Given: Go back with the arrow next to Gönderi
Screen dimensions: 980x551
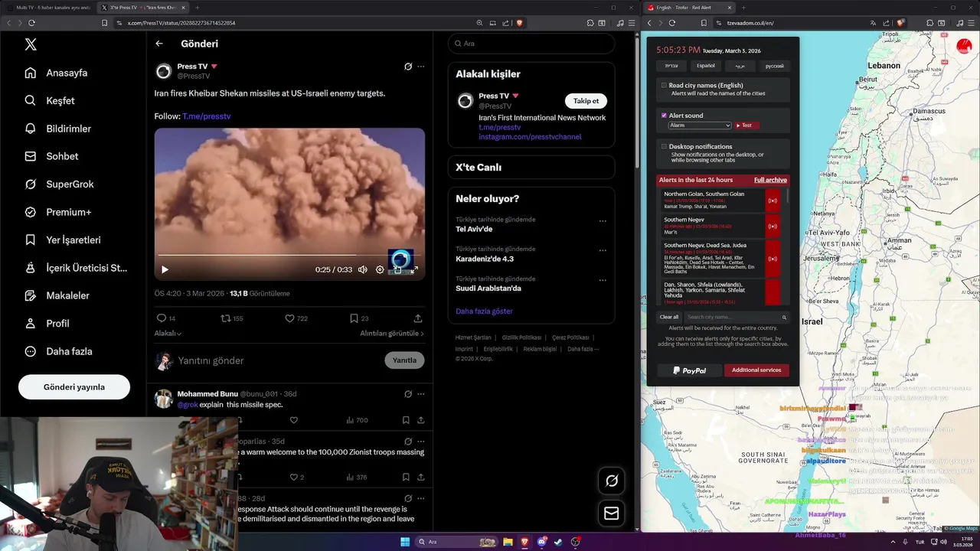Looking at the screenshot, I should [x=159, y=44].
